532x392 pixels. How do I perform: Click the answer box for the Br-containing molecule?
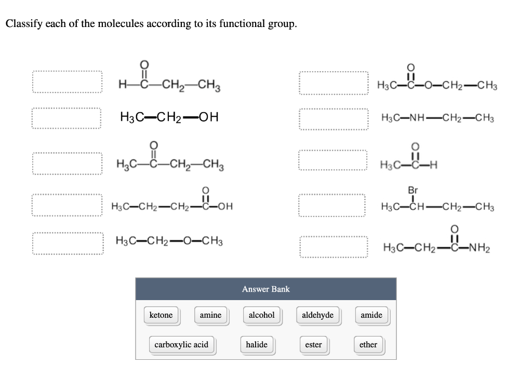point(333,206)
